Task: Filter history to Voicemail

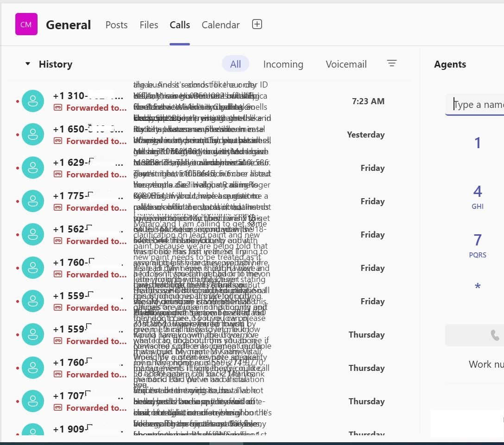Action: coord(346,64)
